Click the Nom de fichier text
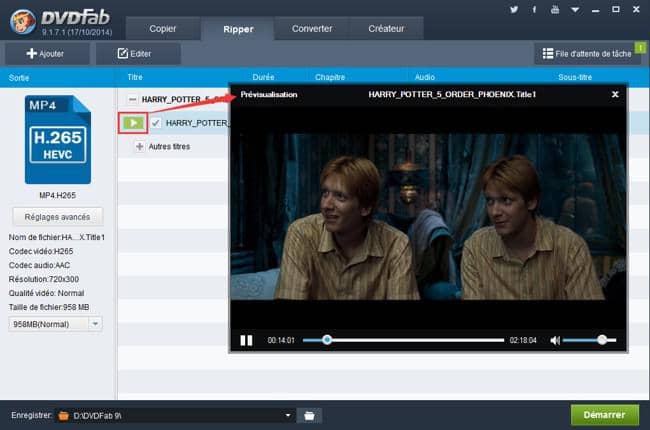 click(56, 237)
